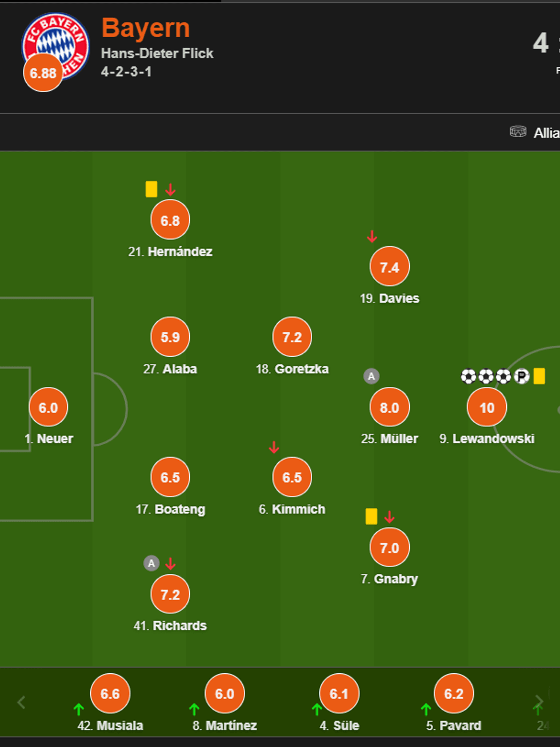
Task: Click Lewandowski's penalty goal icon
Action: 521,376
